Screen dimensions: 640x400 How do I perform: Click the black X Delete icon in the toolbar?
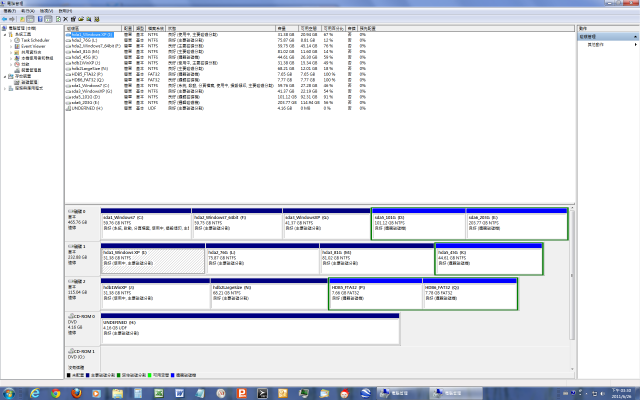point(65,19)
